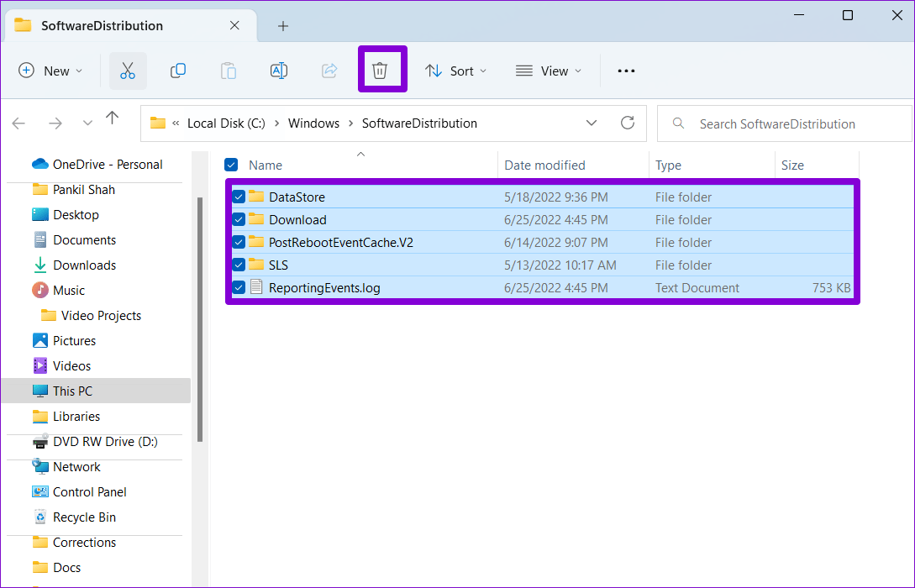Click the Search SoftwareDistribution field
Screen dimensions: 915x588
pos(777,123)
